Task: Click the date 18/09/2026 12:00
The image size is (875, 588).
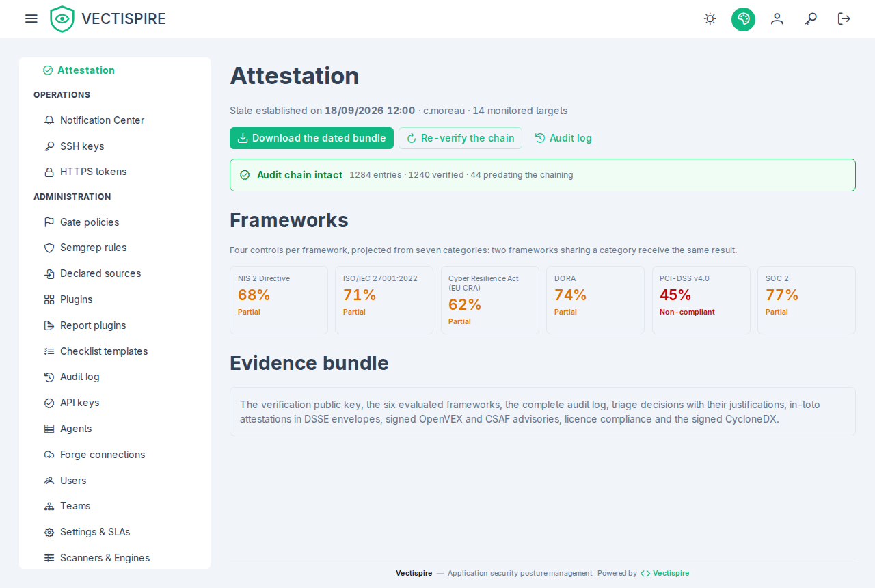Action: pyautogui.click(x=370, y=111)
